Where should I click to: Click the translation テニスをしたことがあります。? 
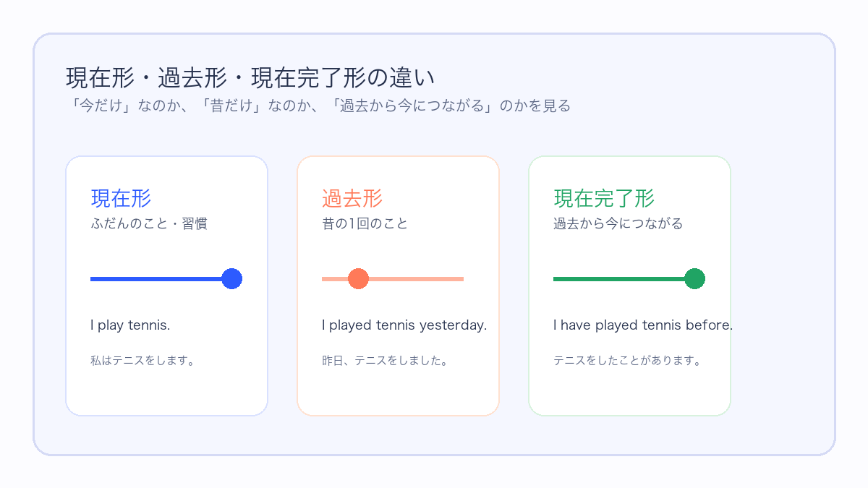coord(627,360)
